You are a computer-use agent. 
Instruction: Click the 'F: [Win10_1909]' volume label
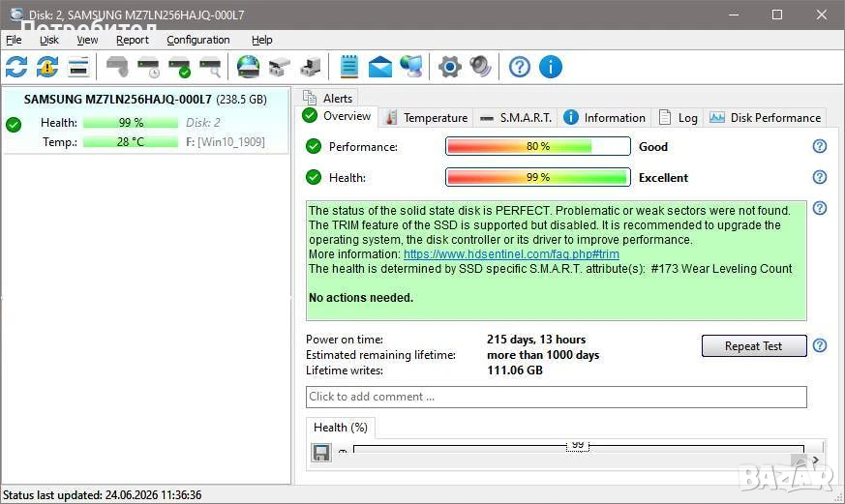[x=226, y=142]
